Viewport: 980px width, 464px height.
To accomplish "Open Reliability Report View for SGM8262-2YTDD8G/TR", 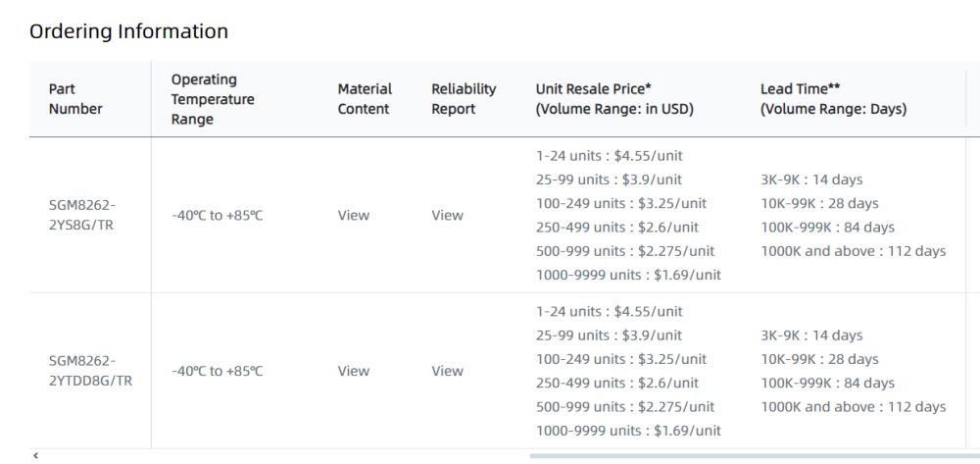I will pos(447,372).
